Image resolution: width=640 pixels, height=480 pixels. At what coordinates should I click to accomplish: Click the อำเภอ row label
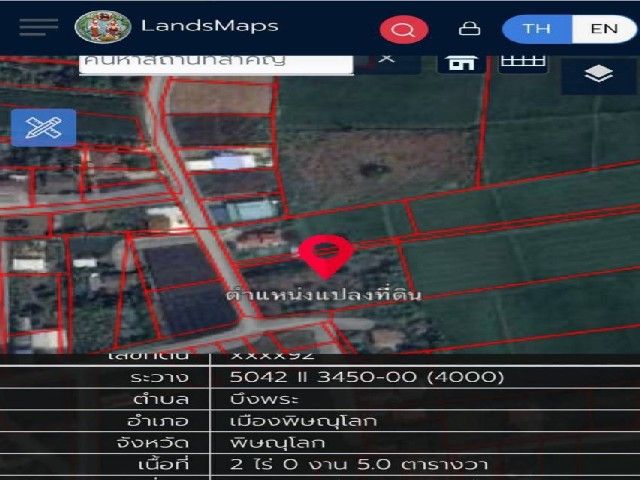click(158, 421)
